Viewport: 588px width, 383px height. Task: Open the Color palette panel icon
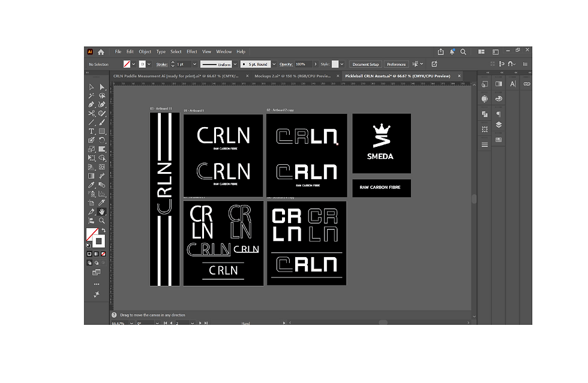click(499, 99)
